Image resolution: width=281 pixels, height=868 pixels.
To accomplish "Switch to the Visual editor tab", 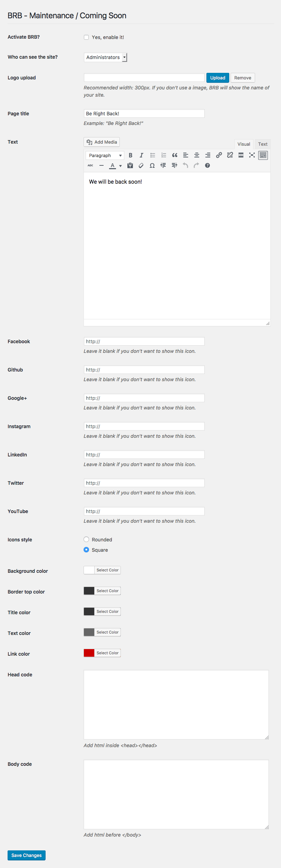I will [x=244, y=144].
